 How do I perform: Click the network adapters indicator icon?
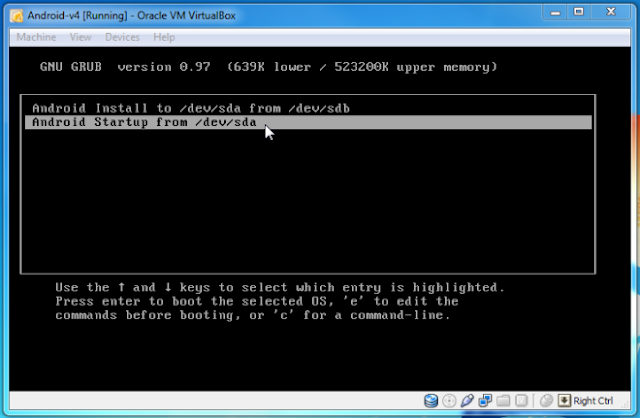485,401
